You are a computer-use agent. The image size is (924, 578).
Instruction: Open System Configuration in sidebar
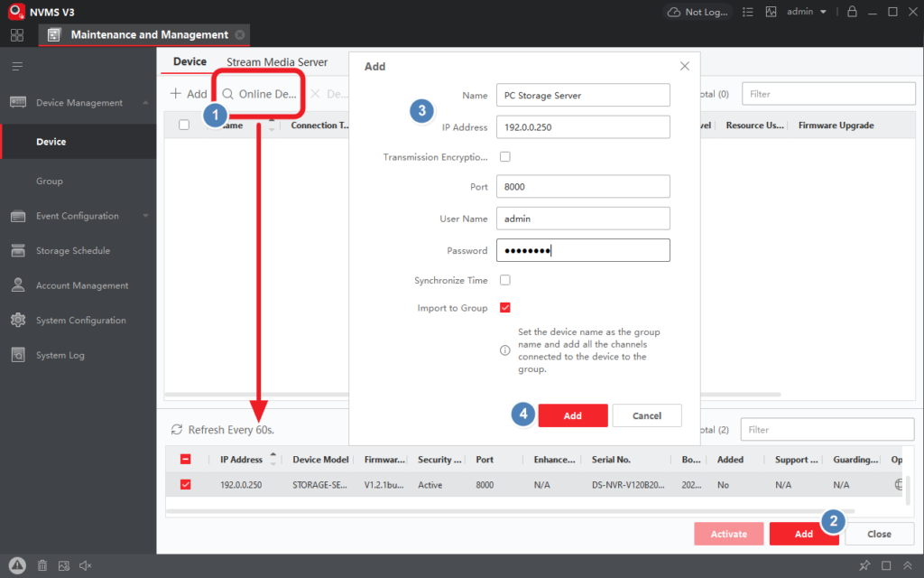click(79, 321)
